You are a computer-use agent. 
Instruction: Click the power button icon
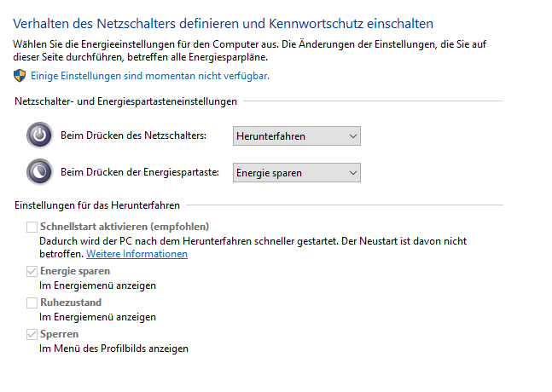pyautogui.click(x=39, y=136)
